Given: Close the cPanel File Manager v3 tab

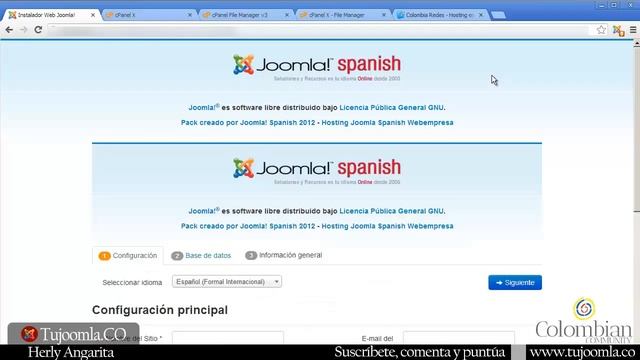Looking at the screenshot, I should click(x=287, y=15).
